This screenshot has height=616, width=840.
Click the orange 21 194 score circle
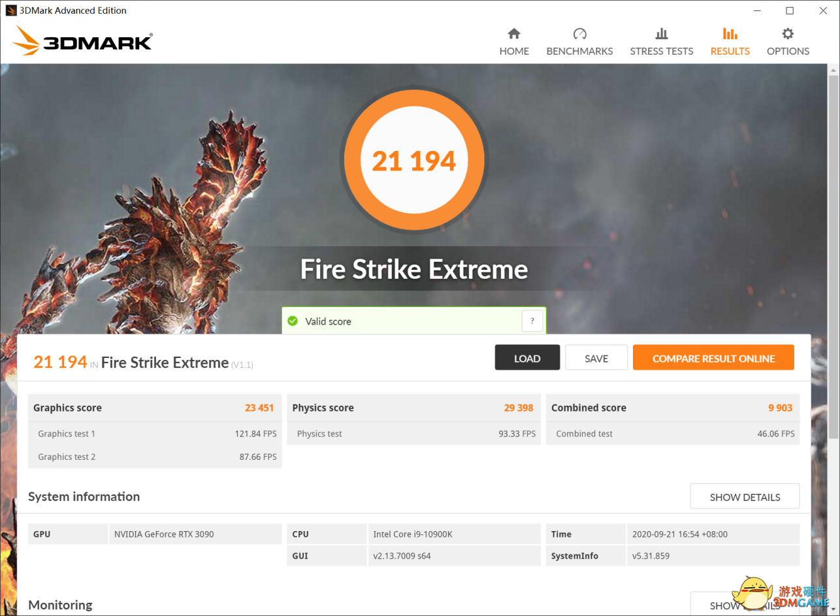pyautogui.click(x=414, y=161)
